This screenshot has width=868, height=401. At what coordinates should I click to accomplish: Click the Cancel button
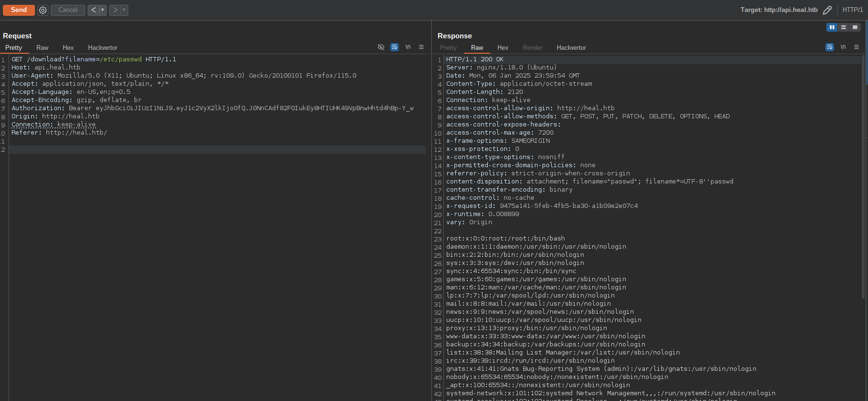click(68, 10)
